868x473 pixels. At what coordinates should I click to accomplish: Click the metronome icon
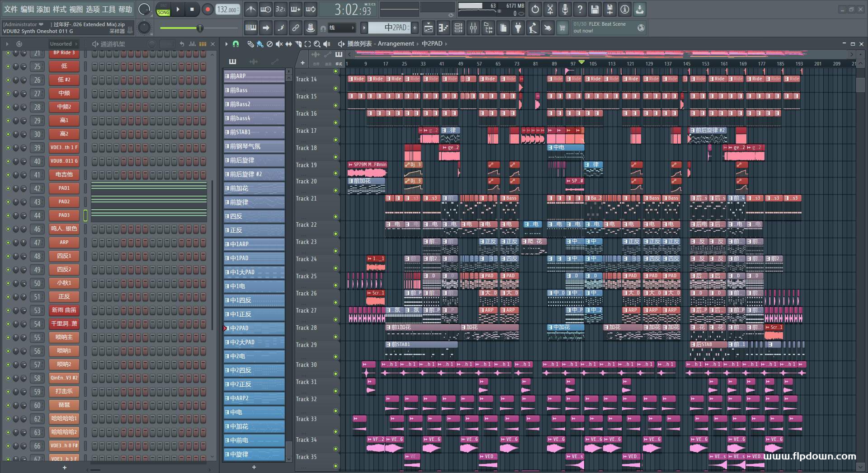[251, 9]
